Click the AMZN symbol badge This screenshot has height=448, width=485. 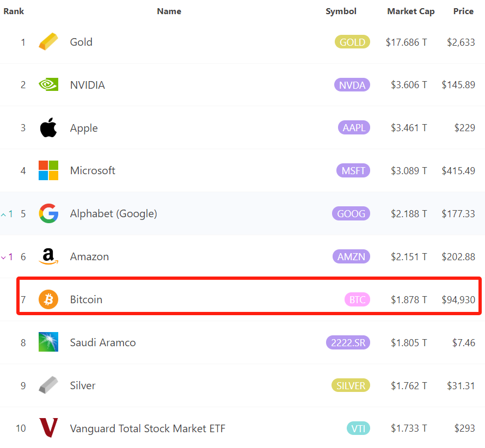pos(352,256)
